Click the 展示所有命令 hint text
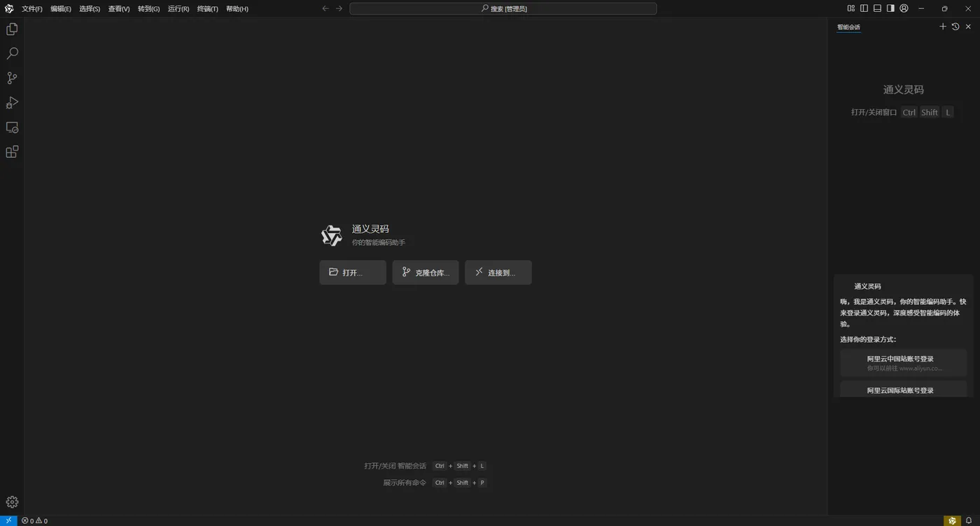 (405, 483)
